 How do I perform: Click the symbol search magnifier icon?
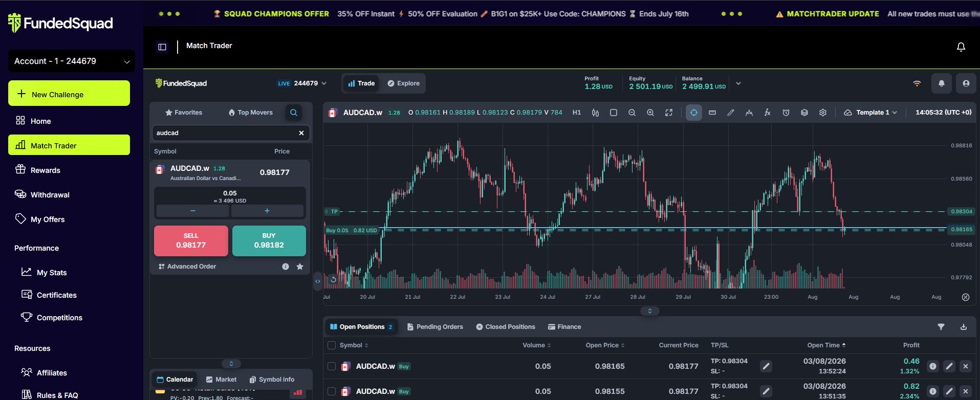tap(294, 113)
